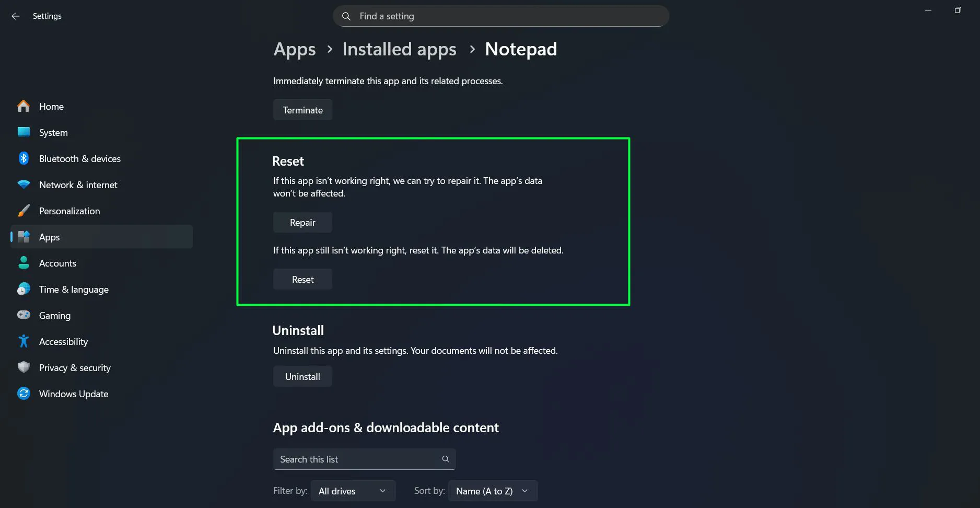This screenshot has width=980, height=508.
Task: Open the Name (A to Z) sort dropdown
Action: tap(492, 491)
